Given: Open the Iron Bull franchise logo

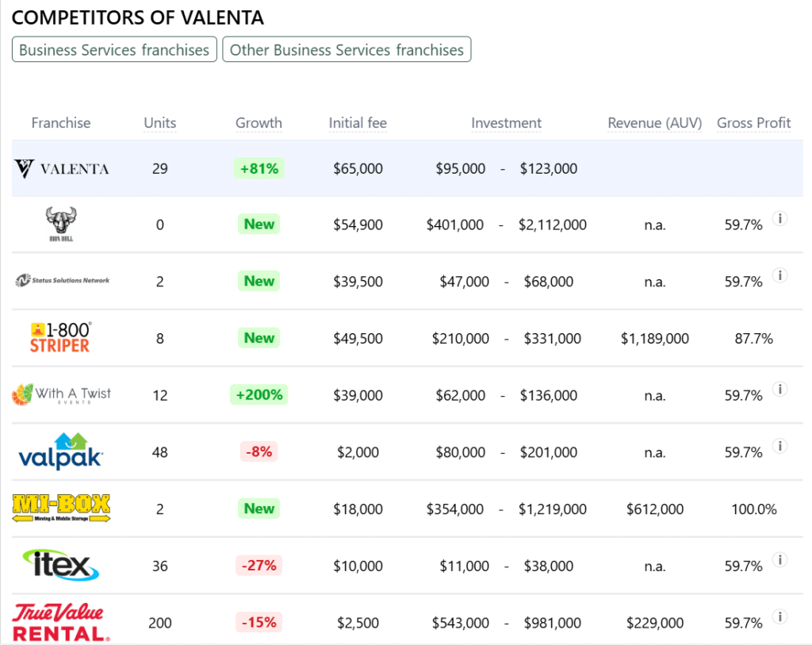Looking at the screenshot, I should coord(61,224).
